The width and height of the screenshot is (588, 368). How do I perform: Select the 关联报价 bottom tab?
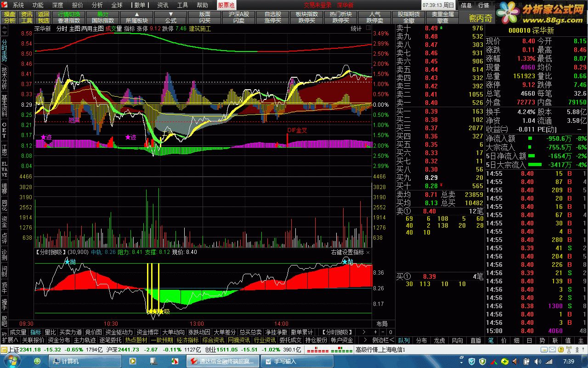[x=33, y=340]
